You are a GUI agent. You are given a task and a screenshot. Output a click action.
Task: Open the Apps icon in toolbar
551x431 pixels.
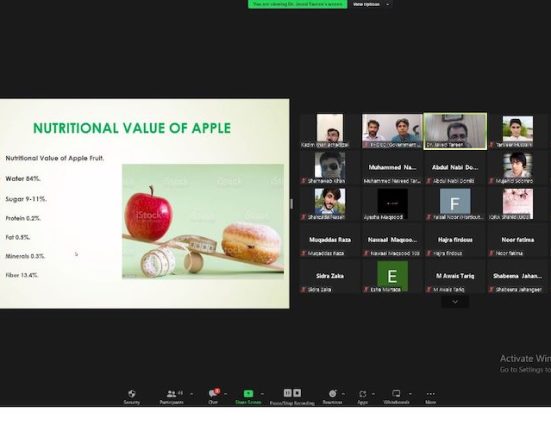[363, 394]
